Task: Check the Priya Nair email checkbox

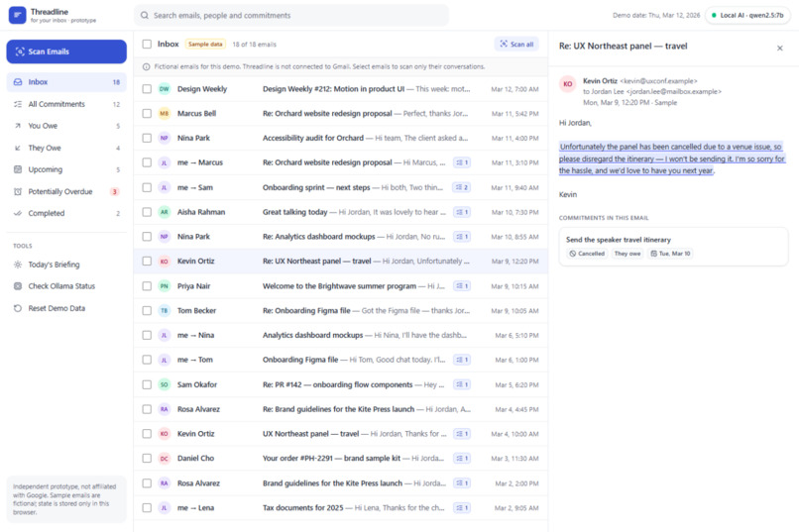Action: [147, 286]
